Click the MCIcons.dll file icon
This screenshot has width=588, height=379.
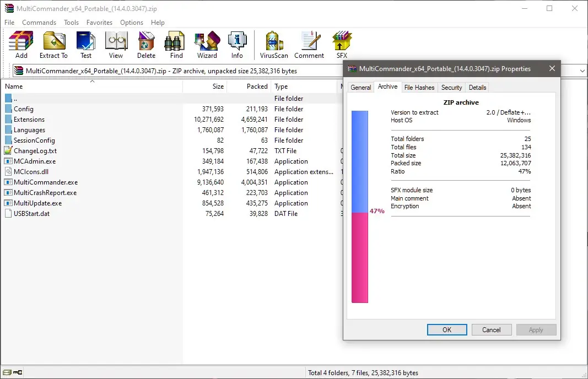click(8, 172)
